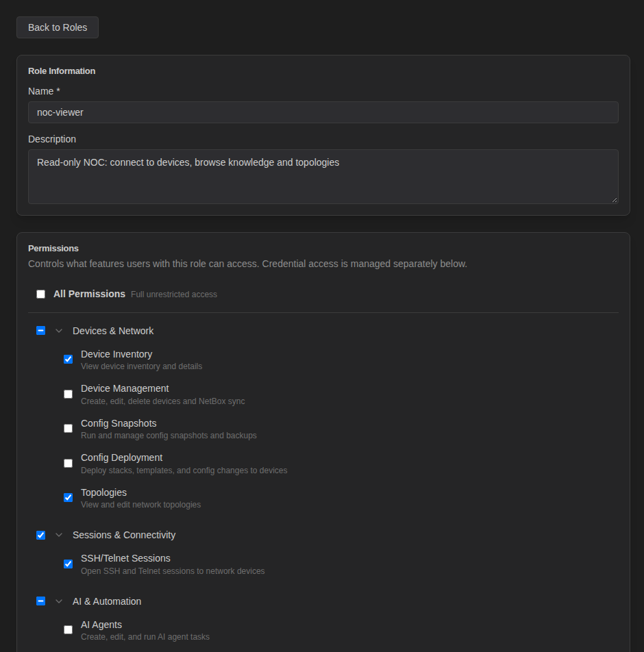644x652 pixels.
Task: Click 'View and edit network topologies' description
Action: (141, 504)
